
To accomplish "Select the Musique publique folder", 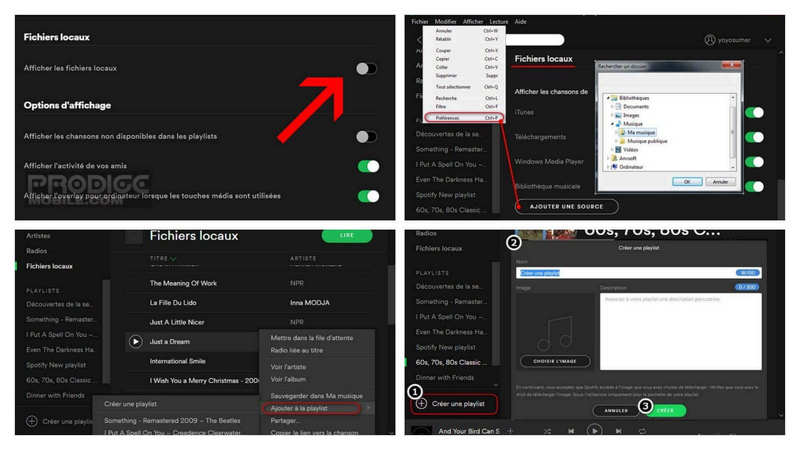I will [x=643, y=141].
